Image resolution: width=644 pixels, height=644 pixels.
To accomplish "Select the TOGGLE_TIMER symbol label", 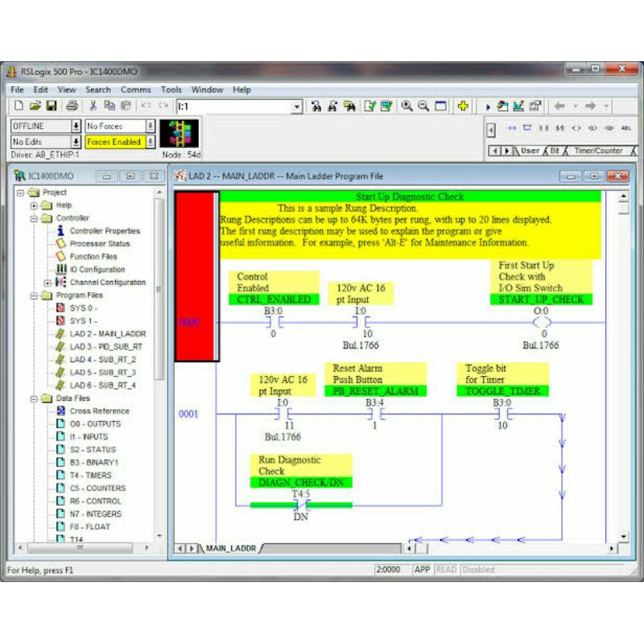I will pyautogui.click(x=502, y=391).
